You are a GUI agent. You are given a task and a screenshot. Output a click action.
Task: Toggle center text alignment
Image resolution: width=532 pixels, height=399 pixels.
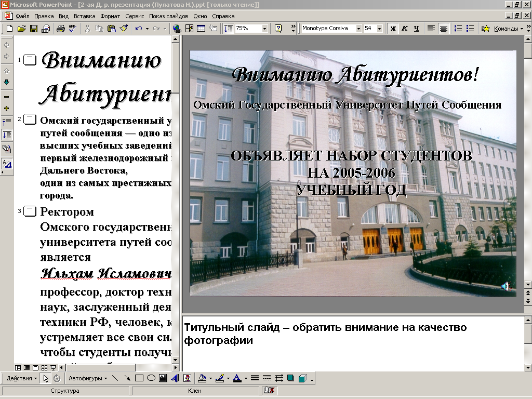coord(443,29)
